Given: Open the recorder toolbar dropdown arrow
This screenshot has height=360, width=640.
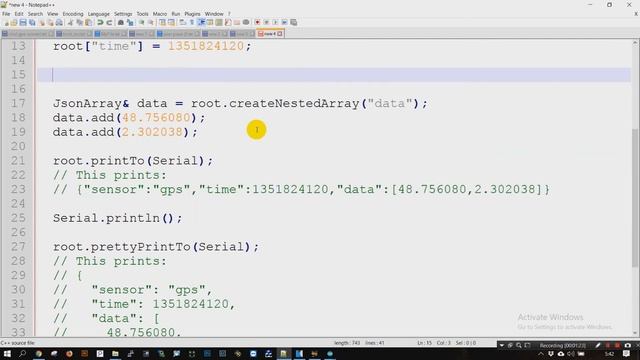Looking at the screenshot, I should [502, 345].
